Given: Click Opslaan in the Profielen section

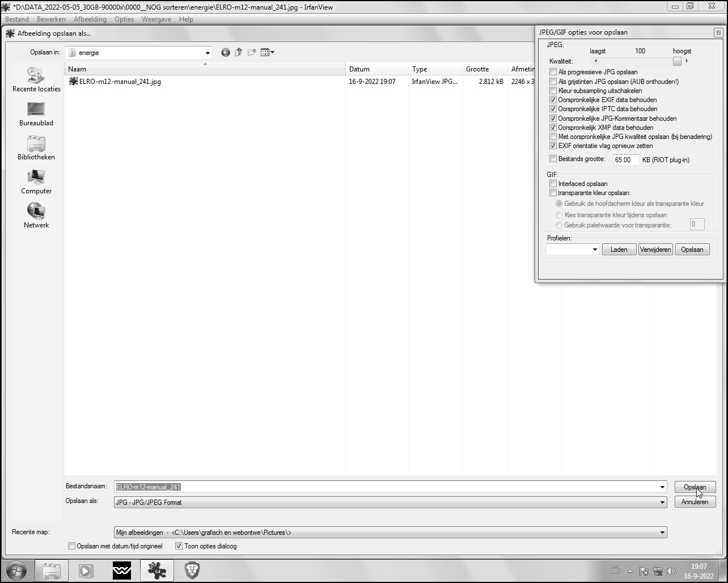Looking at the screenshot, I should tap(692, 250).
